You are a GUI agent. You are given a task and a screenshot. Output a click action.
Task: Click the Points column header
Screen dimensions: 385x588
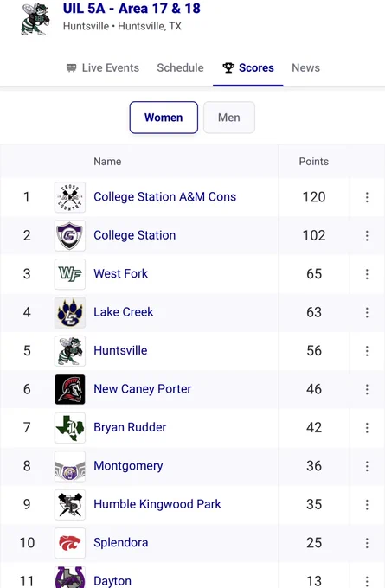coord(314,162)
